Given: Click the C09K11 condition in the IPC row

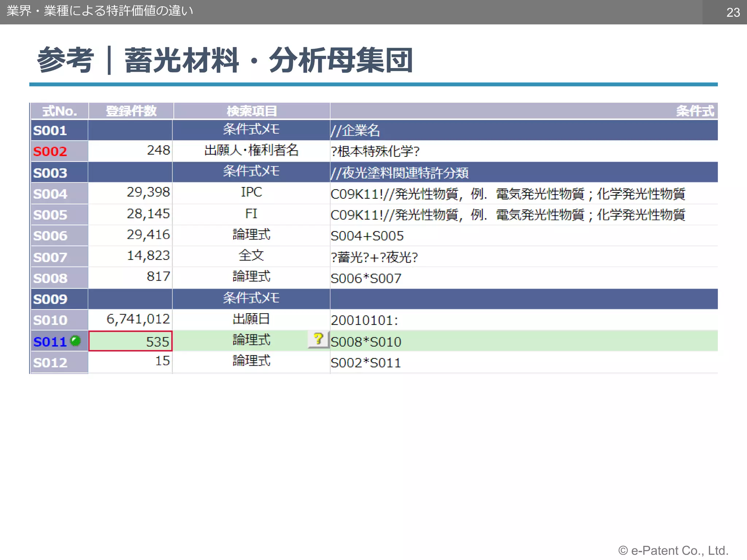Looking at the screenshot, I should coord(508,194).
